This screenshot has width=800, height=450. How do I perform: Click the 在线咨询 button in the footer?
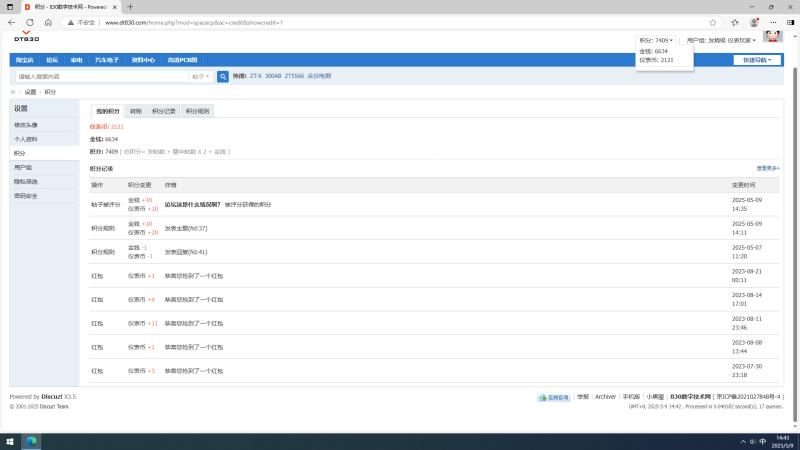tap(555, 397)
